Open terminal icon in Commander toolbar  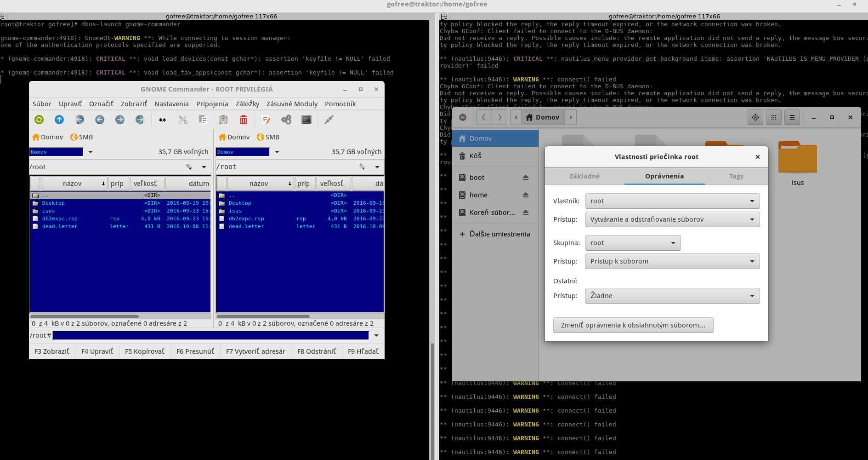(x=306, y=120)
